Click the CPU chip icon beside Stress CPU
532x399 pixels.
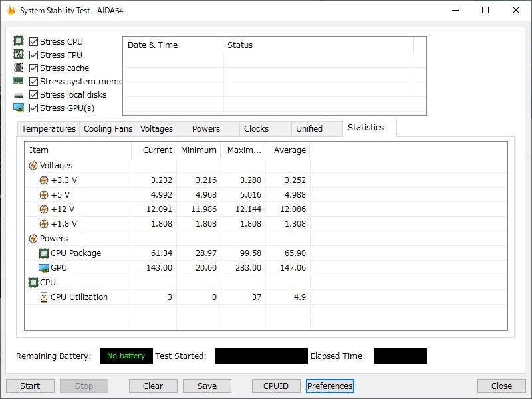click(x=19, y=41)
